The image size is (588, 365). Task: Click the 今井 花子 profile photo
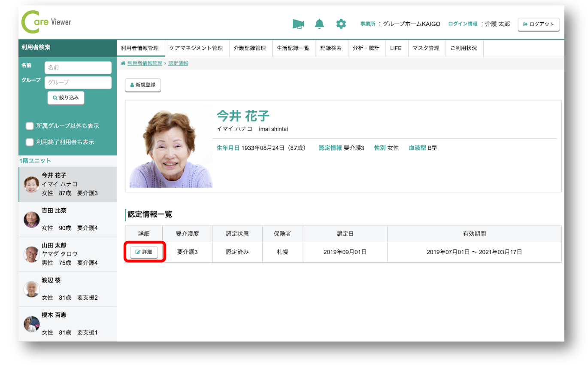click(x=171, y=146)
